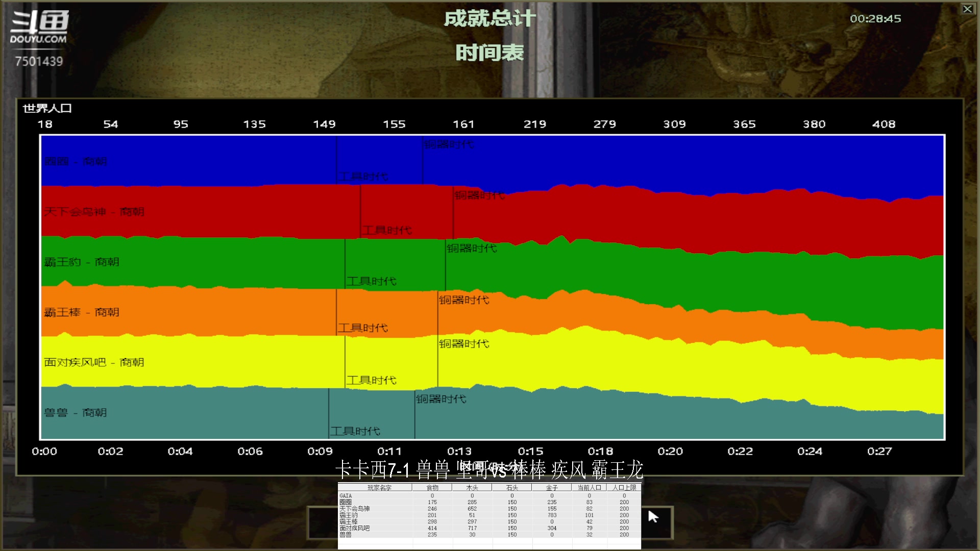
Task: Select 面对疾风吧 in the resource table
Action: (489, 528)
